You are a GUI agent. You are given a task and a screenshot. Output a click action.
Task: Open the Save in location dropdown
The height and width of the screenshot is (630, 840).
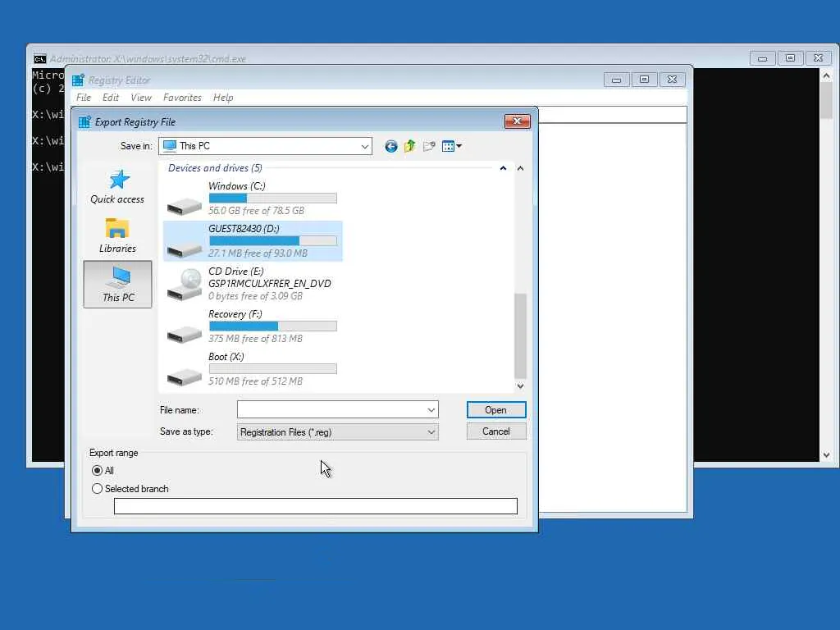coord(364,146)
